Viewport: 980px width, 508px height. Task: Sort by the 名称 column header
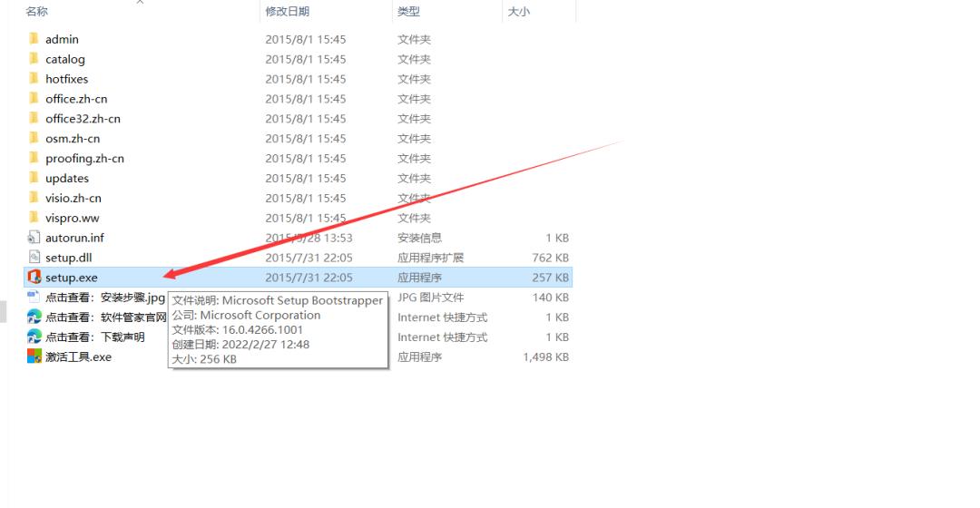pyautogui.click(x=37, y=11)
